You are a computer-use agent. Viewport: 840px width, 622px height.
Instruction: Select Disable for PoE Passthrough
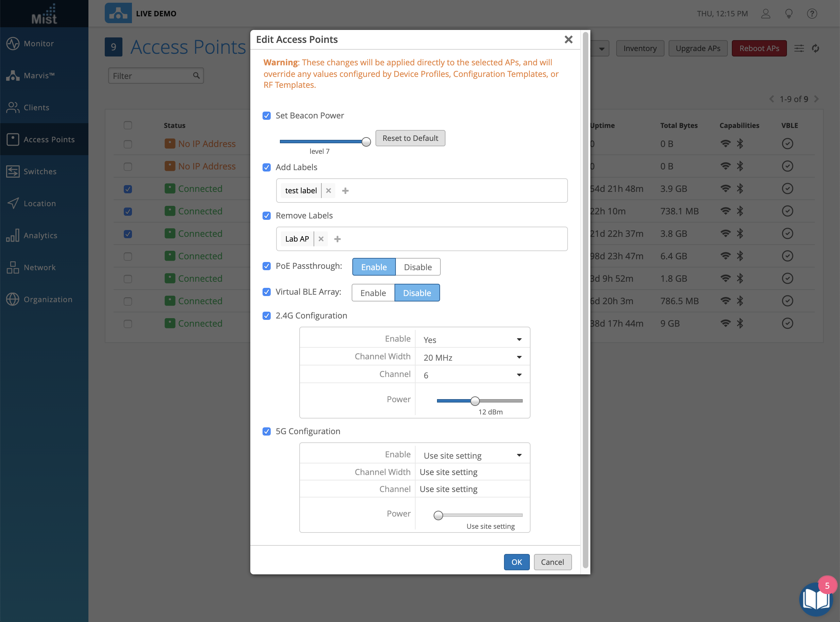(417, 267)
